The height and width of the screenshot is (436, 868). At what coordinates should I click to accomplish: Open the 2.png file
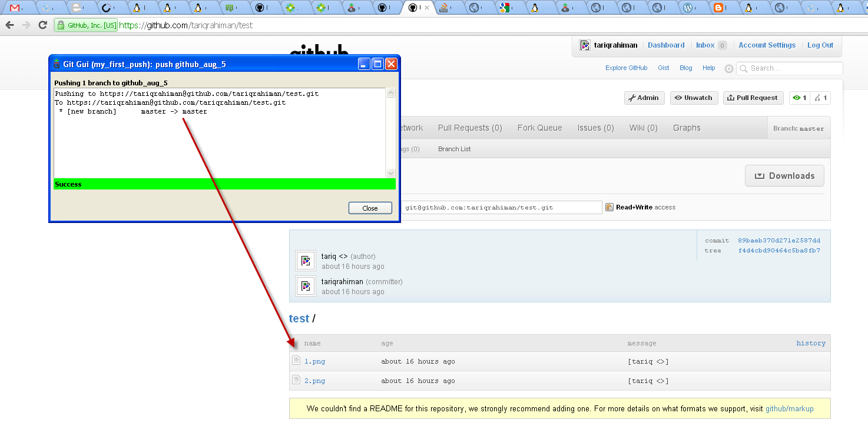(314, 381)
